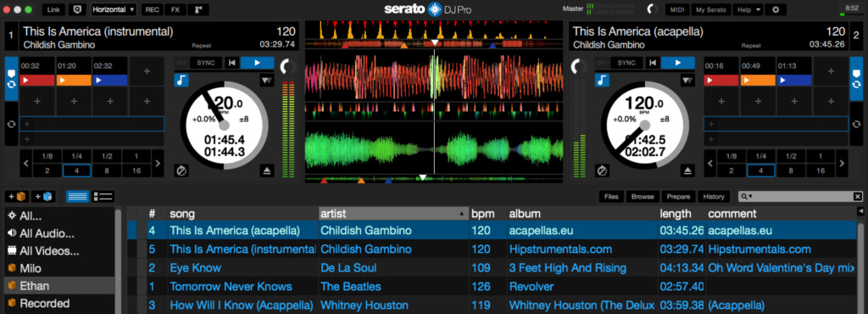868x314 pixels.
Task: Open the Files panel
Action: (x=611, y=197)
